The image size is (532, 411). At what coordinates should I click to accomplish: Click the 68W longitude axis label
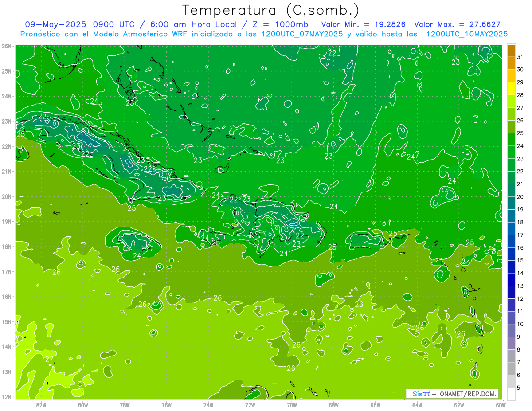pyautogui.click(x=334, y=405)
